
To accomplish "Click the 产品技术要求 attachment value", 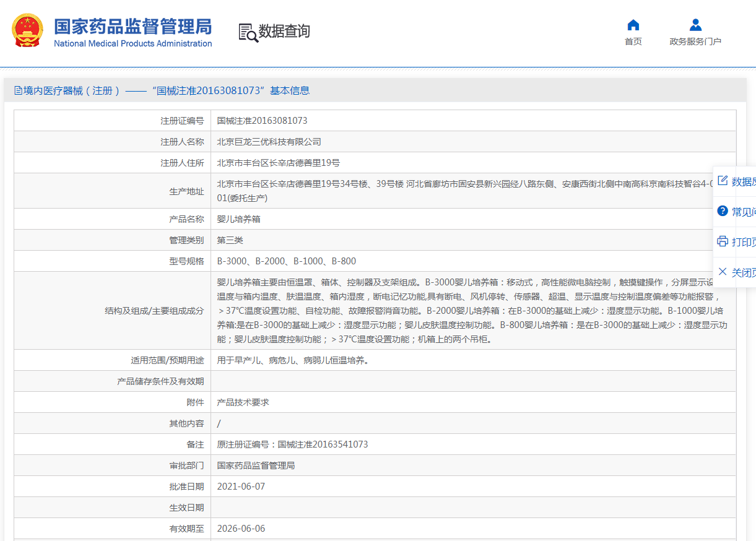I will pos(243,402).
